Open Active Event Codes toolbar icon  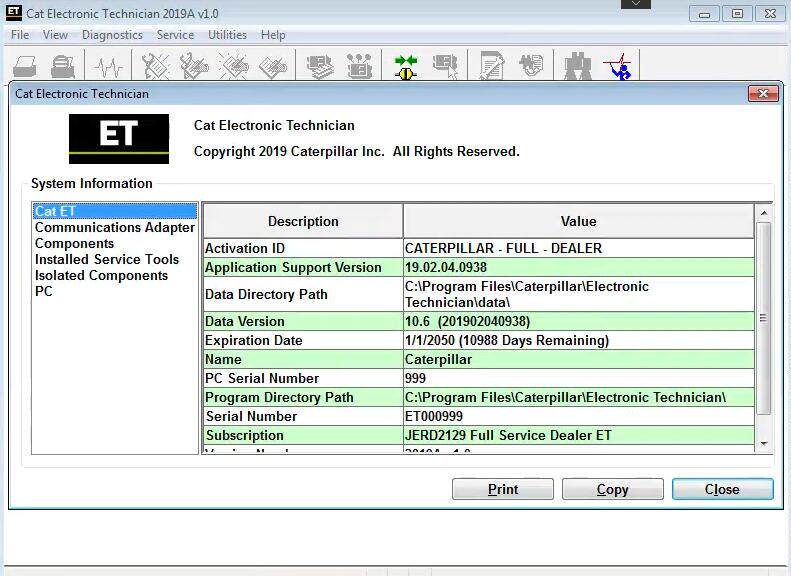coord(234,66)
